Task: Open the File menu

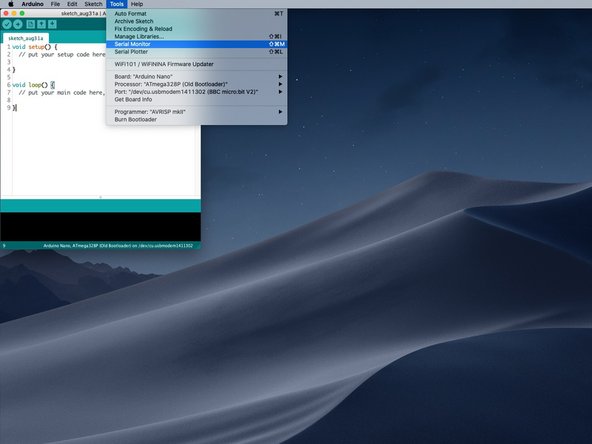Action: point(55,4)
